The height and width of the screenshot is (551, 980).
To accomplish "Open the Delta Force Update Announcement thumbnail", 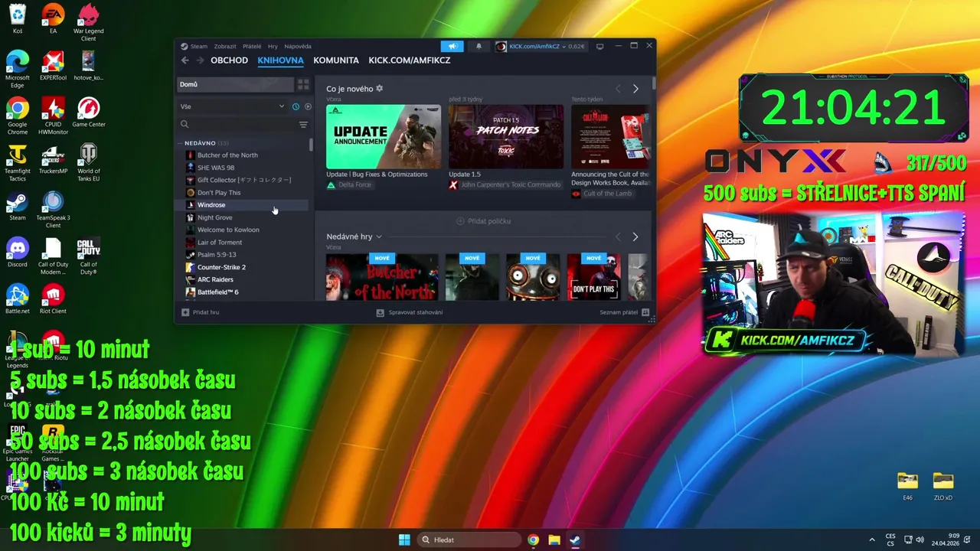I will (384, 137).
